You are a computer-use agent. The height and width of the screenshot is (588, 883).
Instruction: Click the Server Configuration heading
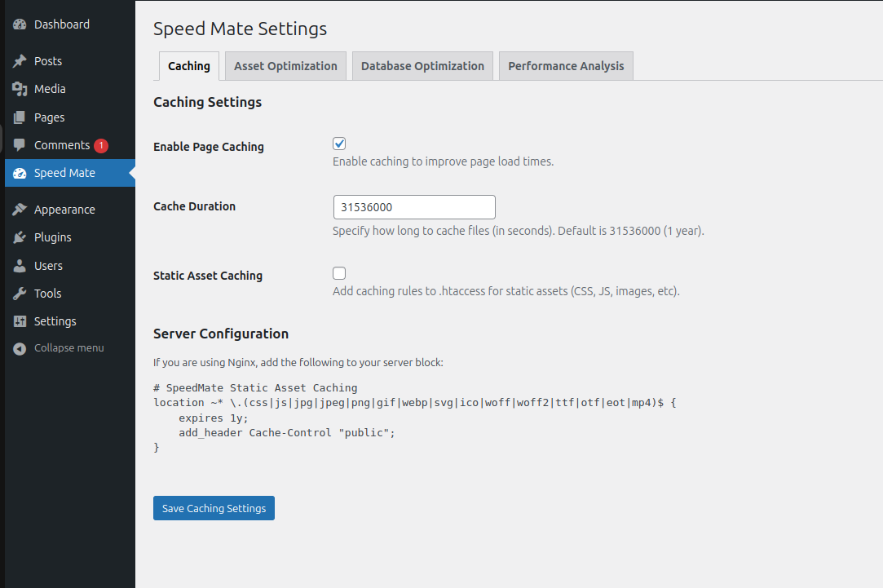point(221,334)
